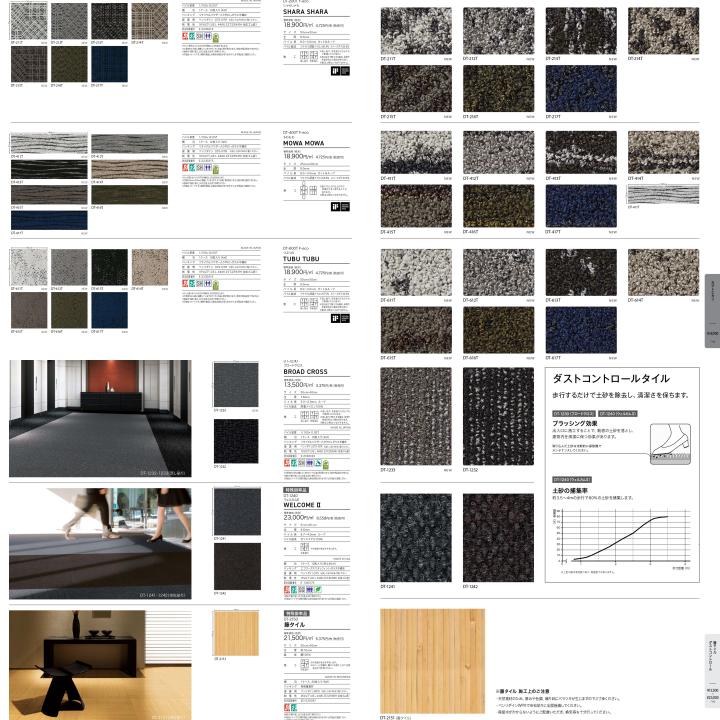Open the DT-211T close-up sample
Screen dimensions: 720x720
point(416,31)
